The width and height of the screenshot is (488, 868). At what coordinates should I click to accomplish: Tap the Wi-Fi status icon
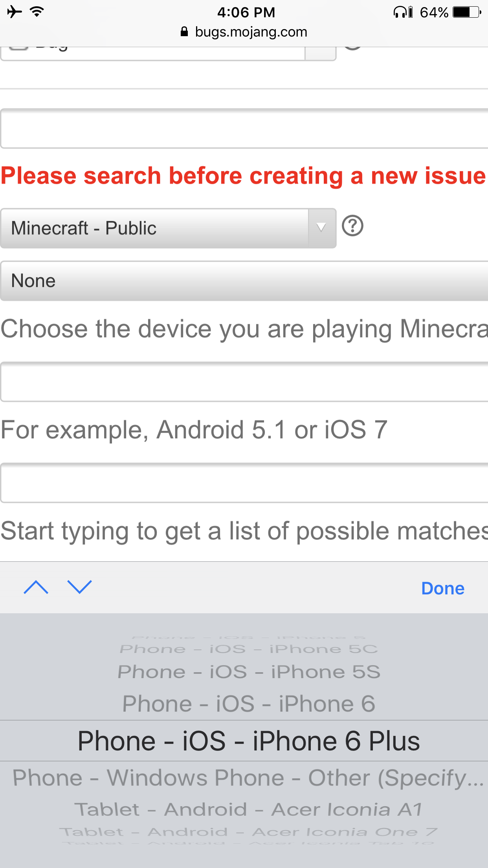click(37, 12)
